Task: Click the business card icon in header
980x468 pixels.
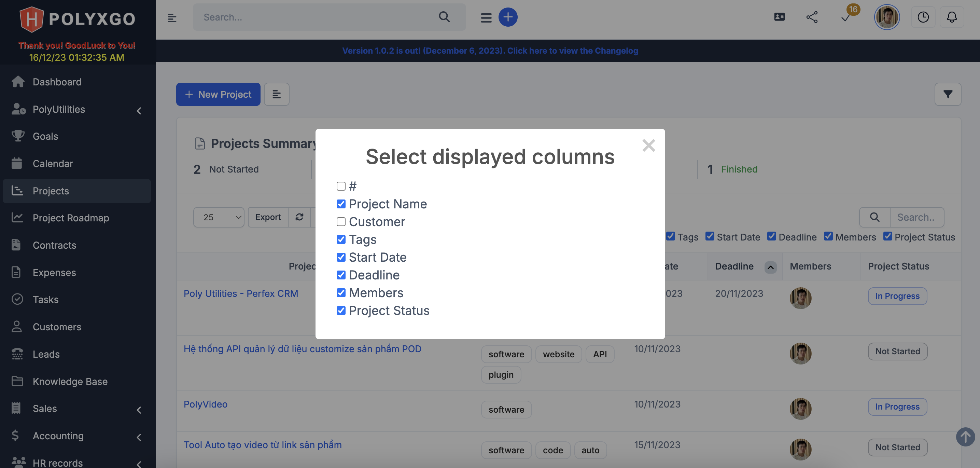Action: (779, 17)
